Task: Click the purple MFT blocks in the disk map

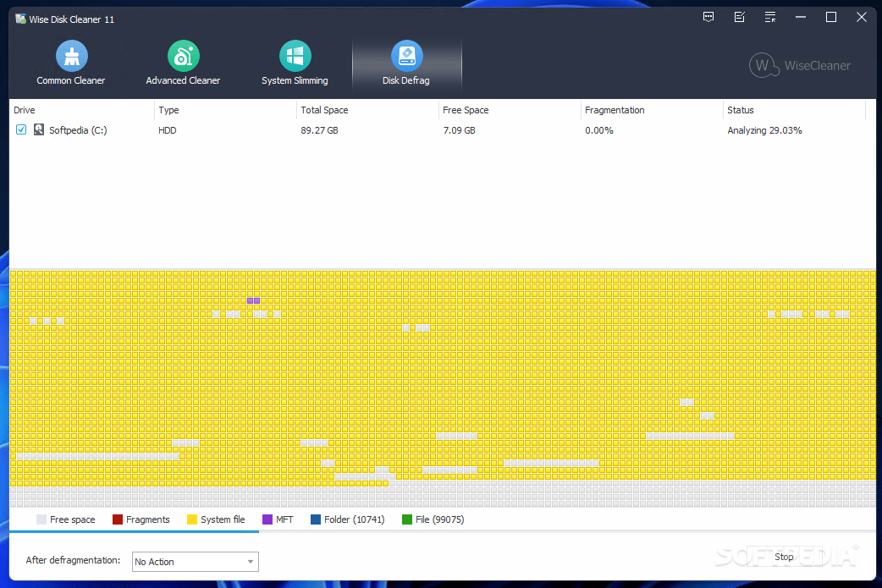Action: [254, 300]
